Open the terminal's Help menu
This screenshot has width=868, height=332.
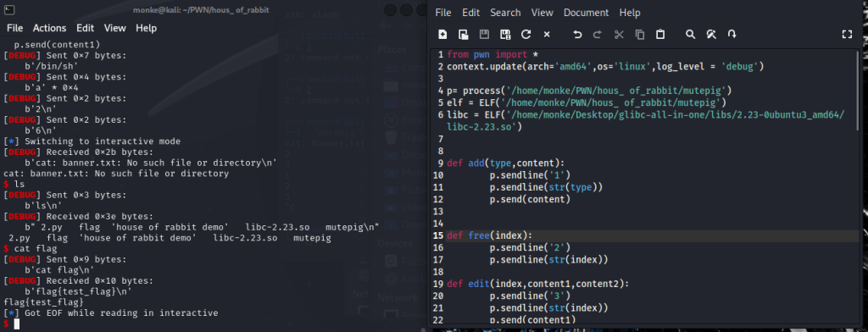[146, 28]
